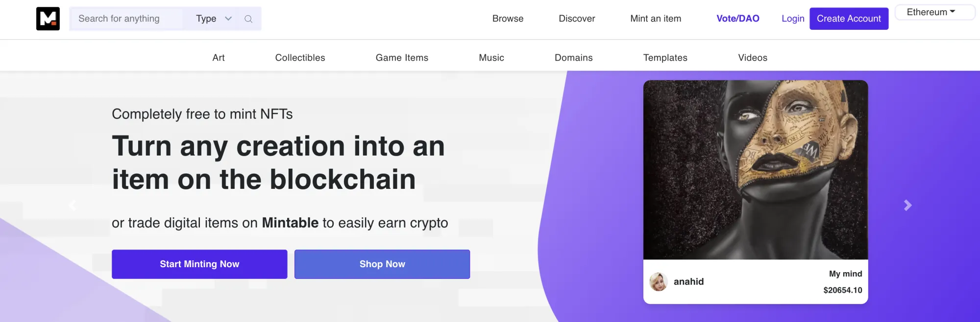Screen dimensions: 980x322
Task: Open the Vote/DAO link
Action: coord(738,19)
